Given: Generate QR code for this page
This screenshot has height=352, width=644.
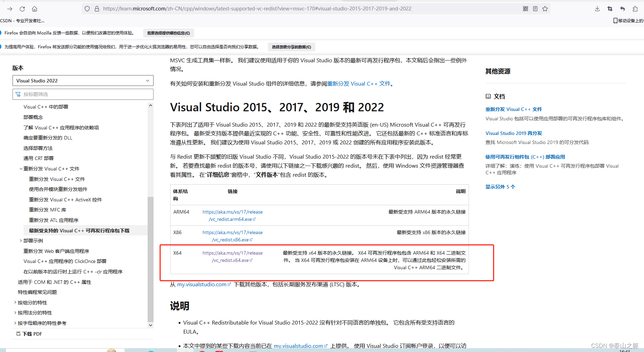Looking at the screenshot, I should pos(526,9).
